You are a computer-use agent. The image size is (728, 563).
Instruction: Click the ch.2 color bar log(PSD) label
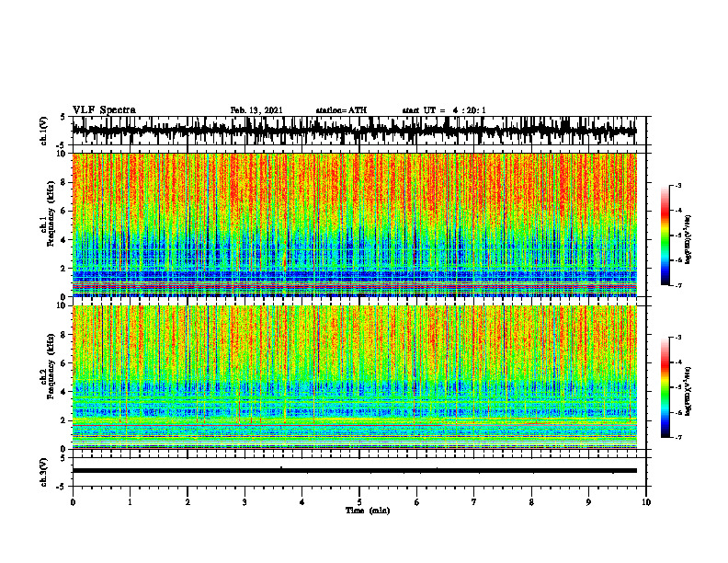(688, 391)
